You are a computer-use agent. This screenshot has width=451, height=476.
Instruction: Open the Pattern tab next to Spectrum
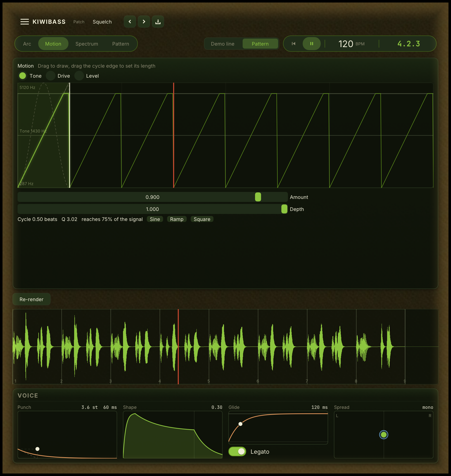121,44
